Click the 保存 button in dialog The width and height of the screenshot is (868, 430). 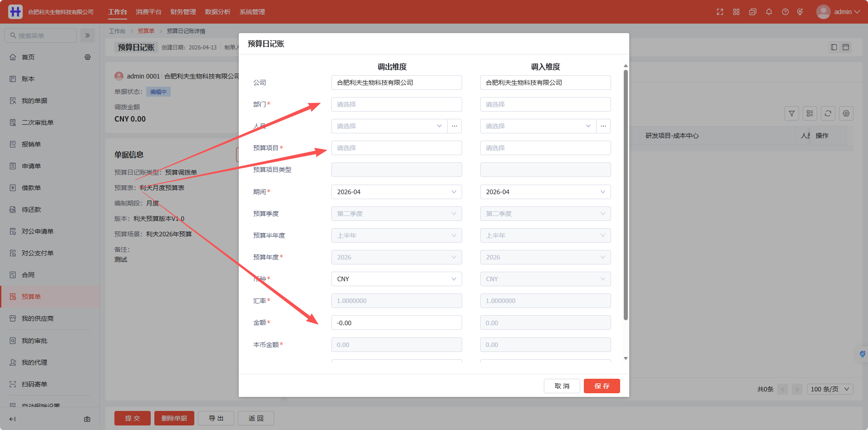click(x=602, y=386)
